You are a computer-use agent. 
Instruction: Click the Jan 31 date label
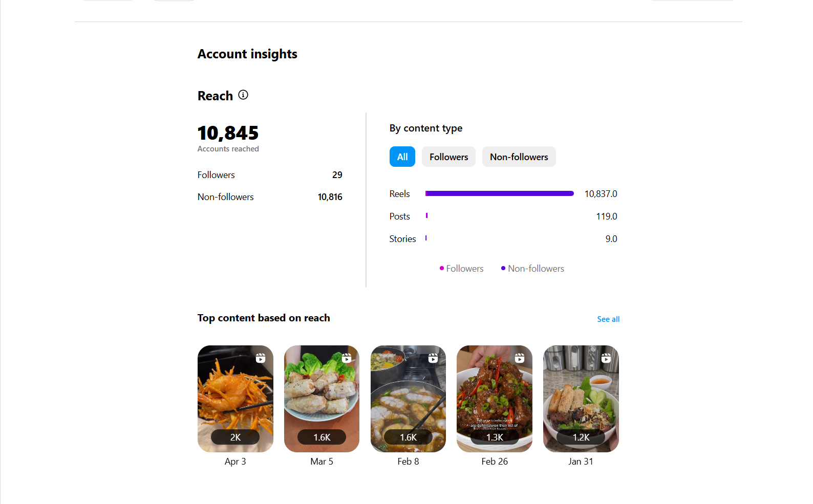pos(581,462)
